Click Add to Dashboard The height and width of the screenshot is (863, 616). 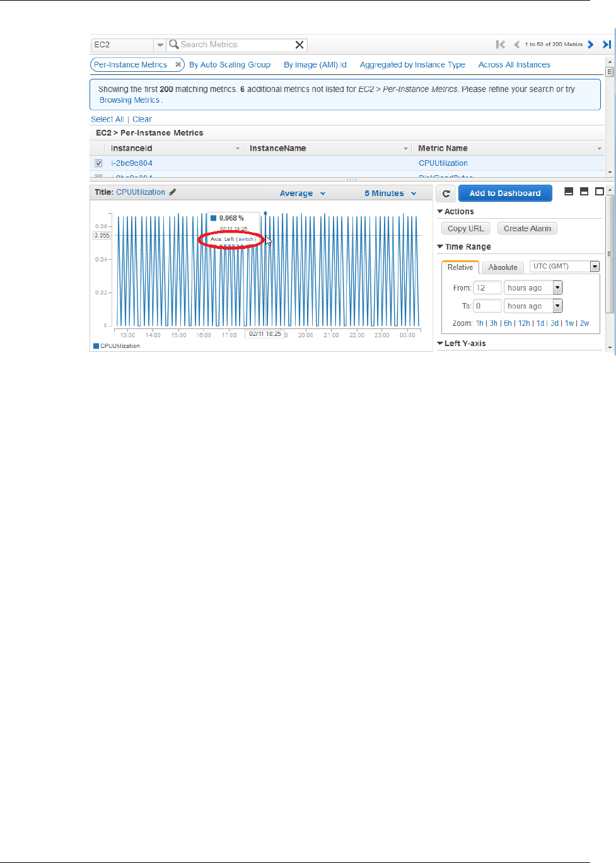(x=505, y=194)
